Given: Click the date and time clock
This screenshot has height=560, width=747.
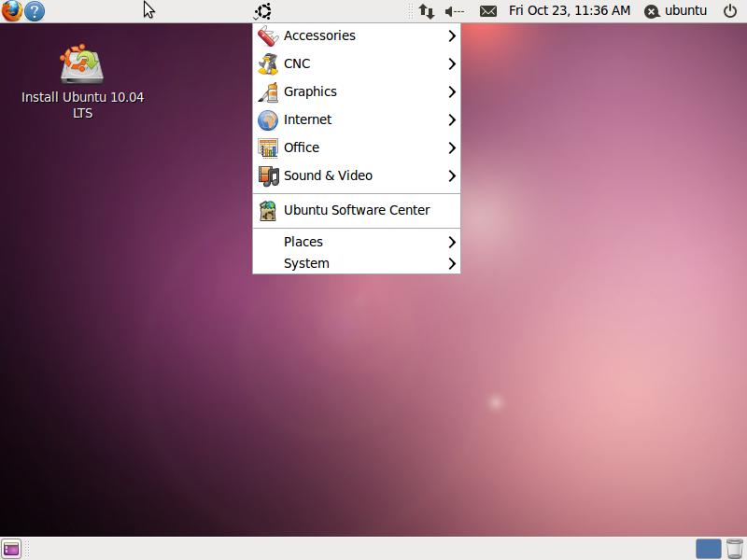Looking at the screenshot, I should pyautogui.click(x=570, y=10).
